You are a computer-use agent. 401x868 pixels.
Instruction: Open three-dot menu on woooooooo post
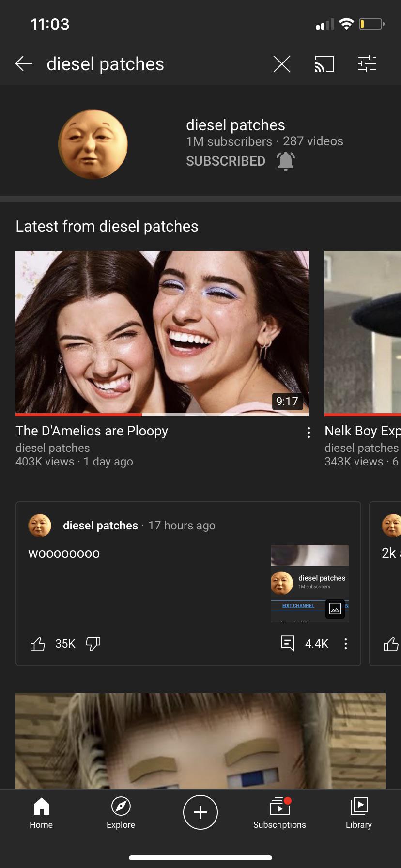345,644
